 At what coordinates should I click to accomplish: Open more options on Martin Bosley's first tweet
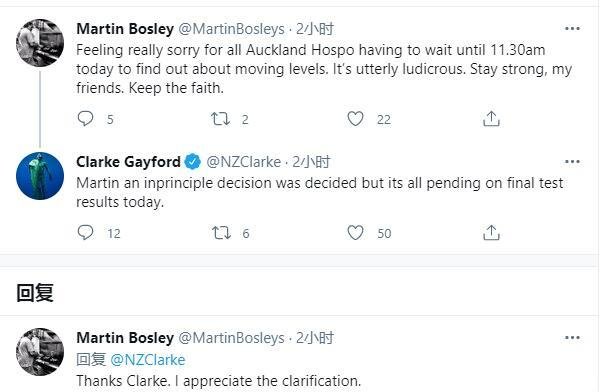point(572,28)
